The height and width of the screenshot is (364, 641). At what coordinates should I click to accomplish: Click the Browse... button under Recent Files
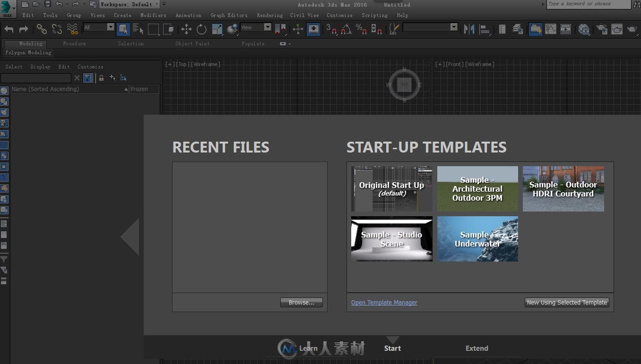point(302,303)
